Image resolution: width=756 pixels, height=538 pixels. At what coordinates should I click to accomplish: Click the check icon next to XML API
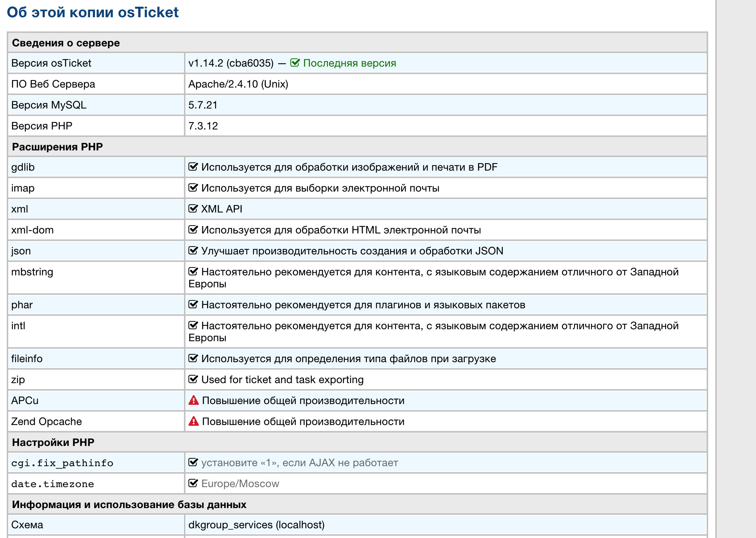click(x=193, y=209)
